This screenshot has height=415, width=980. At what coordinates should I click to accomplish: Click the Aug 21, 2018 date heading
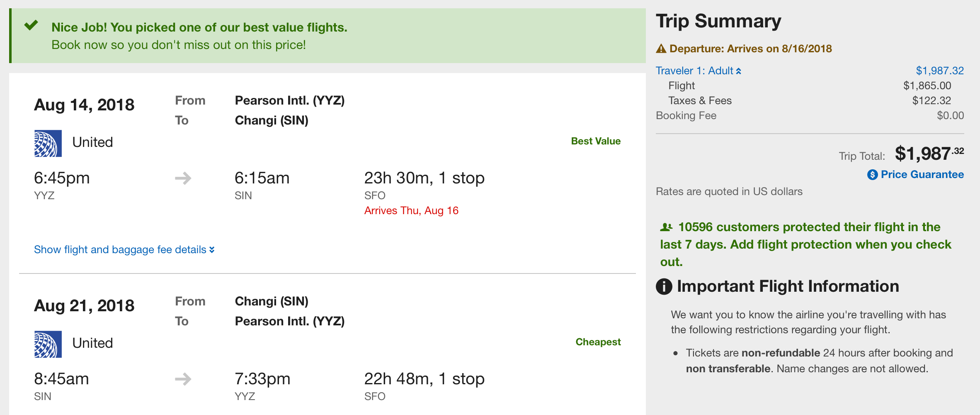[x=84, y=306]
